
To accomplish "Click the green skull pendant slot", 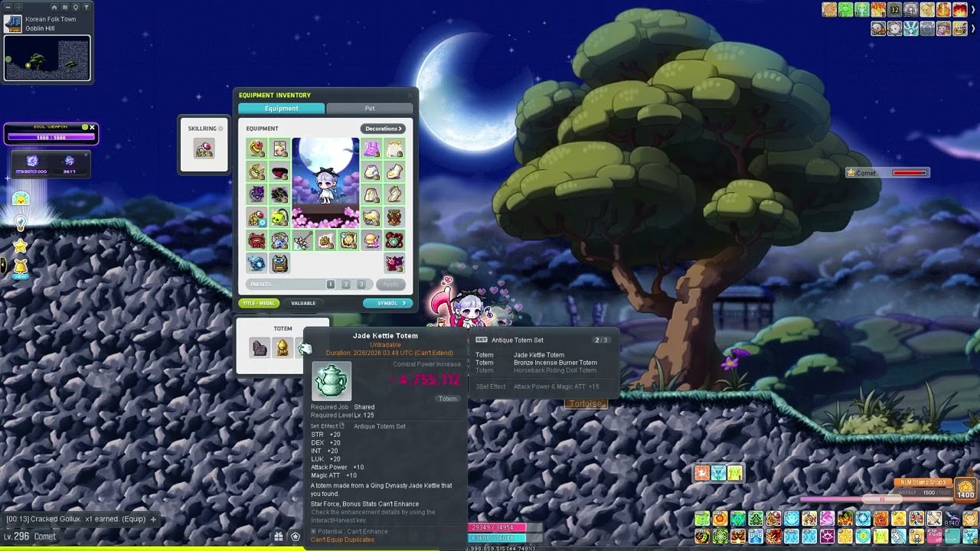I will [279, 217].
